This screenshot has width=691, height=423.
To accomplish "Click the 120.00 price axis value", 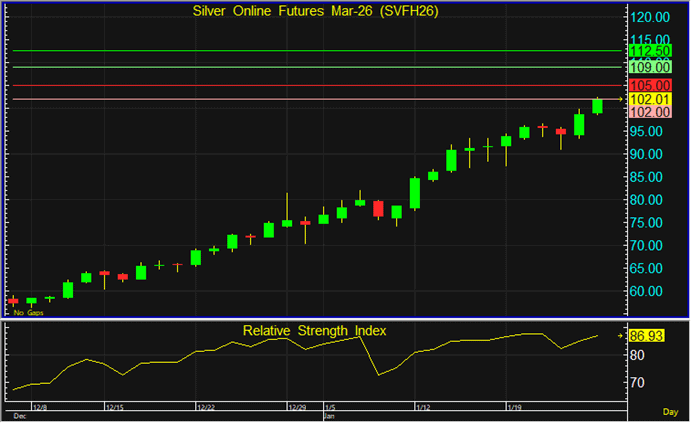I will (649, 17).
